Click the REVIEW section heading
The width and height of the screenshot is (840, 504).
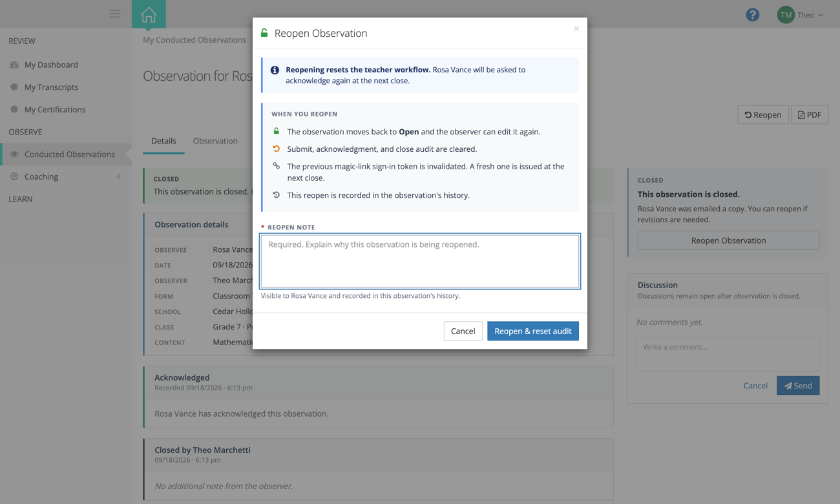coord(22,41)
